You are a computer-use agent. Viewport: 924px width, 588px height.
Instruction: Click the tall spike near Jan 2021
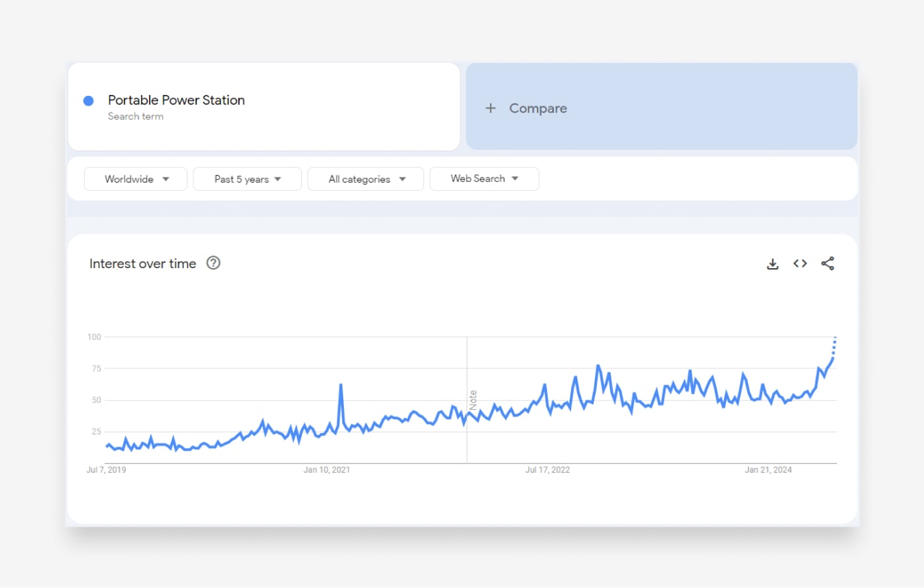(x=341, y=386)
